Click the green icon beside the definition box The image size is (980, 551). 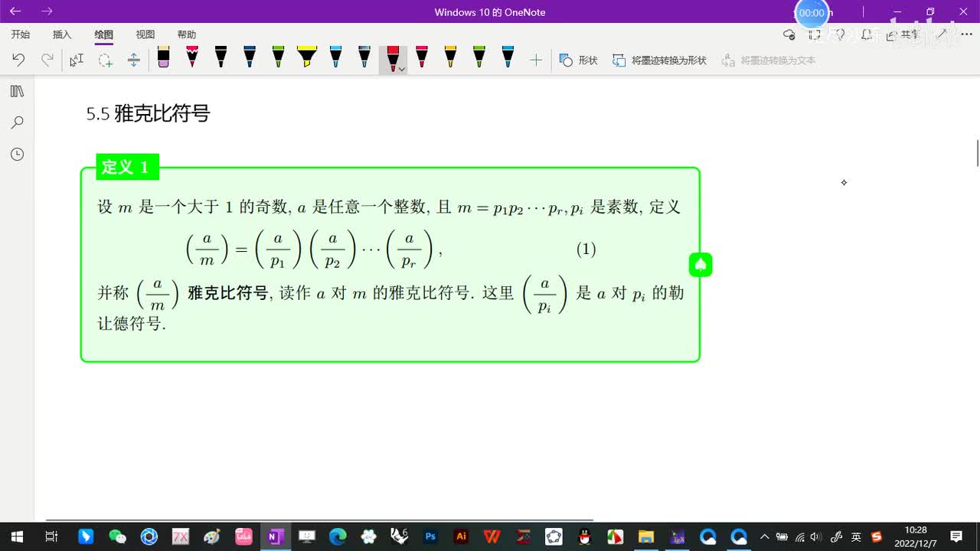point(701,265)
